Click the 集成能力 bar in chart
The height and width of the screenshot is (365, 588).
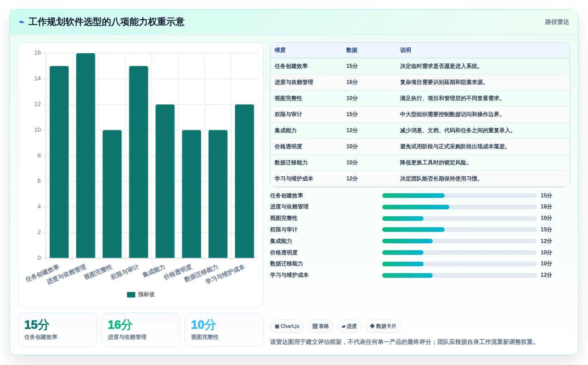click(x=165, y=181)
